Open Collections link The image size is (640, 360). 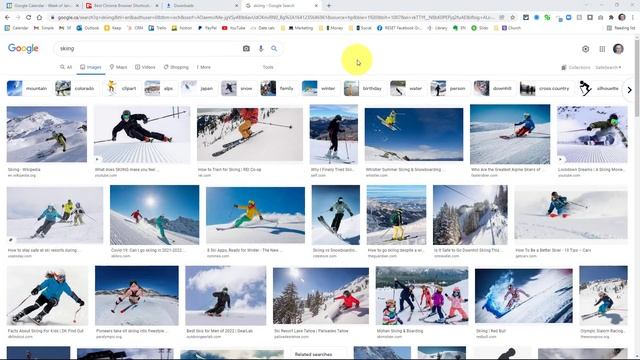pyautogui.click(x=576, y=67)
